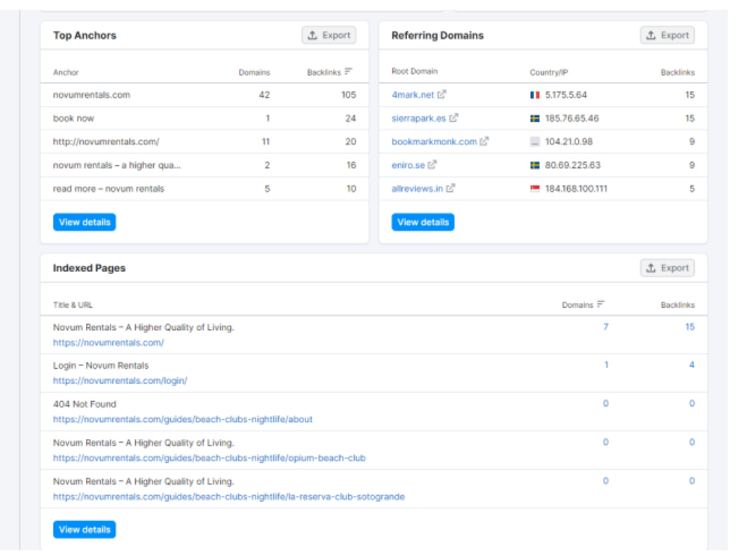Click the Swedish flag icon for 185.76.65.46
747x560 pixels.
tap(535, 119)
